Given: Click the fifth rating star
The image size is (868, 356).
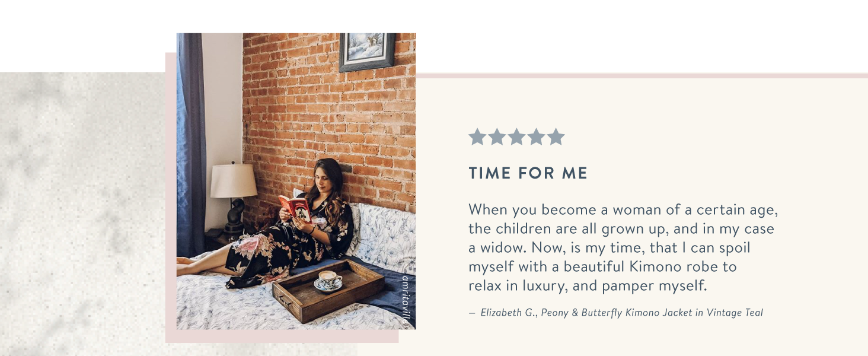Looking at the screenshot, I should (x=556, y=137).
